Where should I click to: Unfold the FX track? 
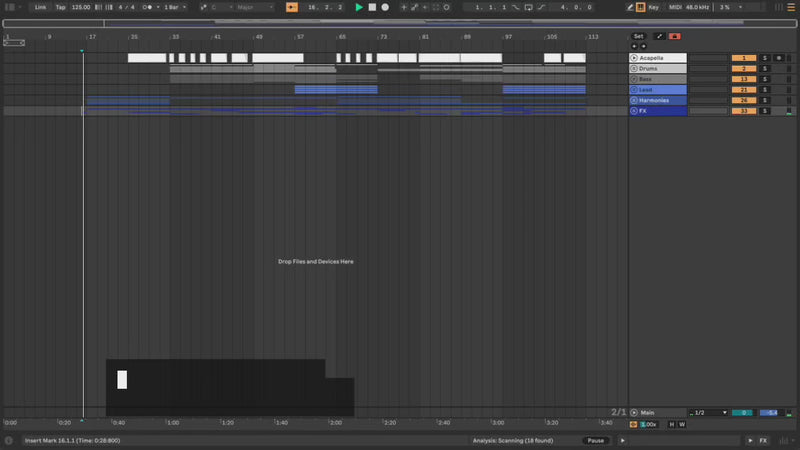pos(634,111)
